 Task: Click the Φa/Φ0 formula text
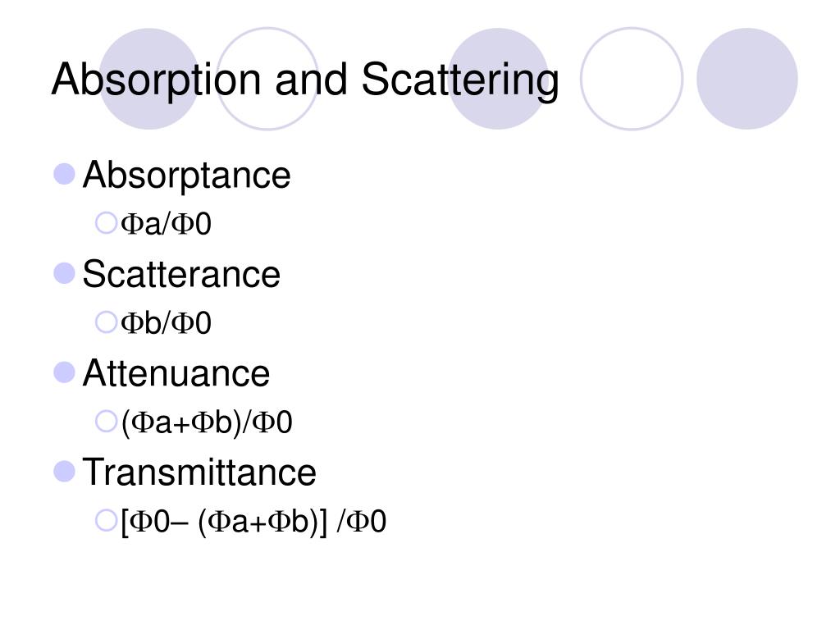click(x=167, y=225)
